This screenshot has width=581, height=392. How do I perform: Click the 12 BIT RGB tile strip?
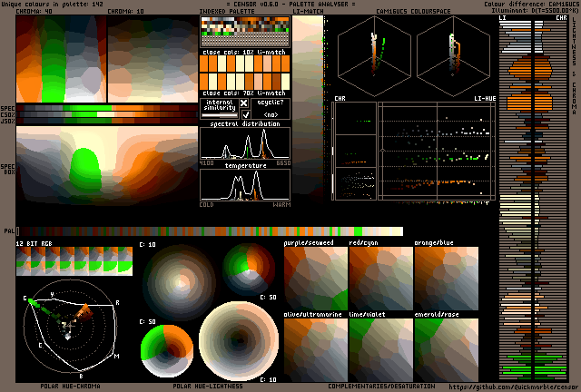pyautogui.click(x=73, y=260)
